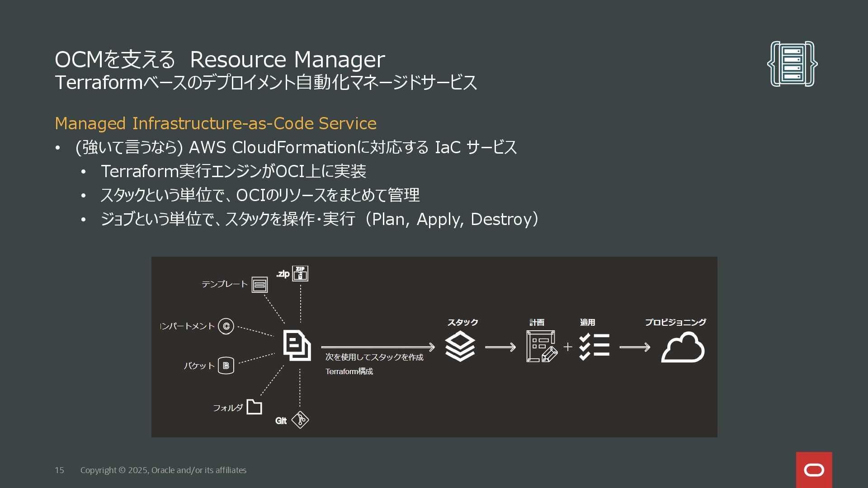Click the arrow pointing to cloud
This screenshot has width=868, height=488.
[x=634, y=347]
